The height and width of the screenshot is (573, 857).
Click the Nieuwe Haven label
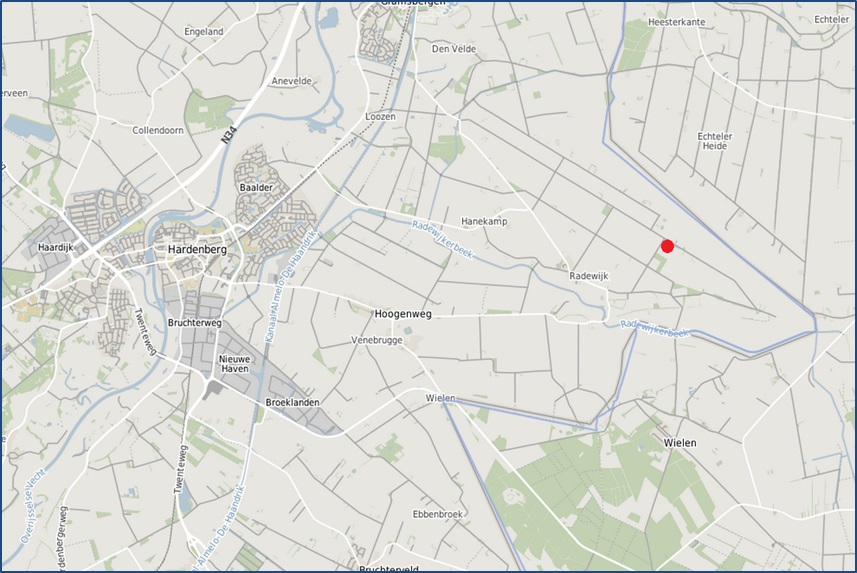tap(234, 364)
